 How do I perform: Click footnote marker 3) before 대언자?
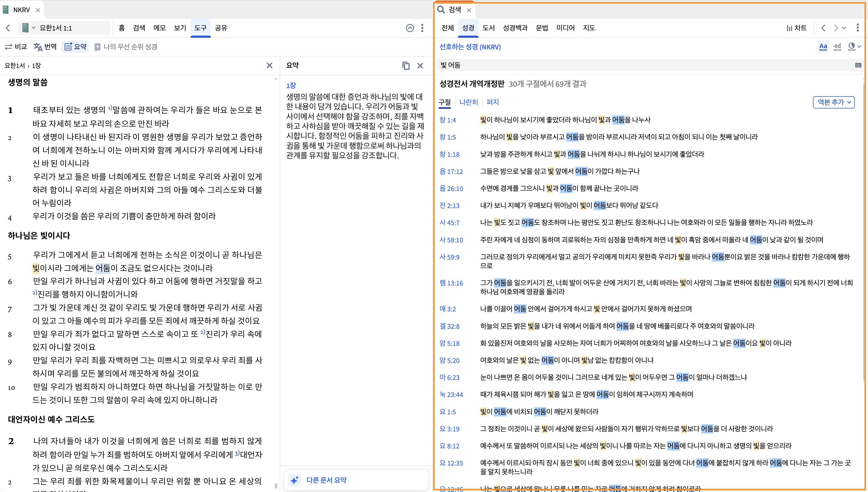[x=237, y=453]
